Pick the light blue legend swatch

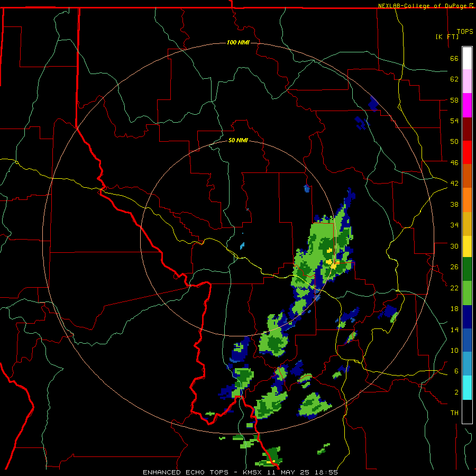tap(467, 364)
